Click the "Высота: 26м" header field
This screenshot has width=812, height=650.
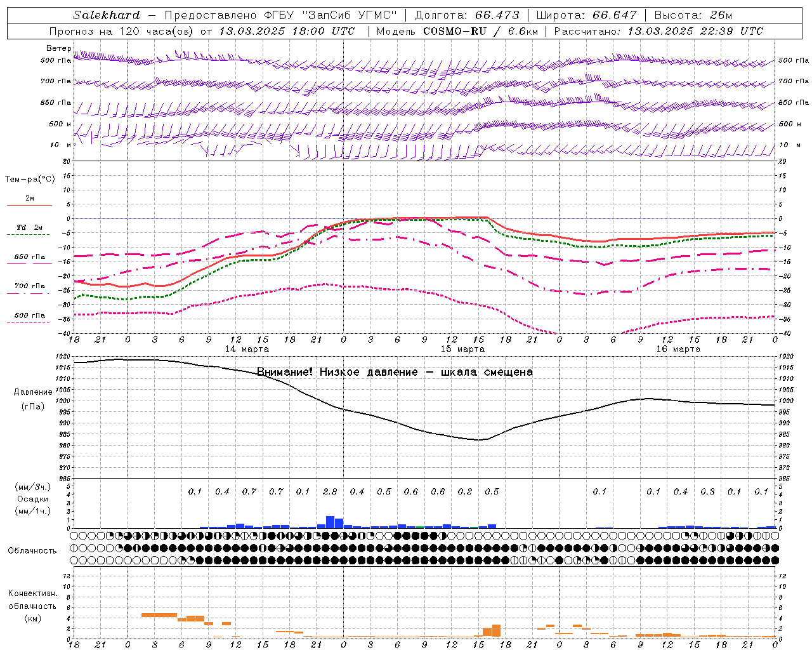[693, 15]
